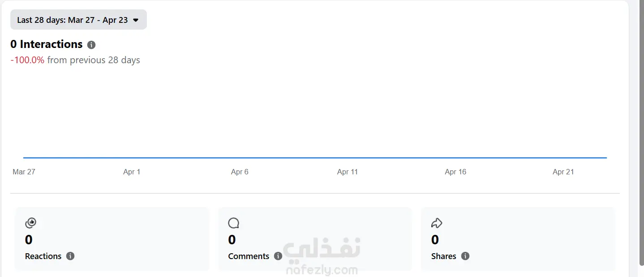The width and height of the screenshot is (644, 277).
Task: Click the Apr 11 axis label
Action: 348,172
